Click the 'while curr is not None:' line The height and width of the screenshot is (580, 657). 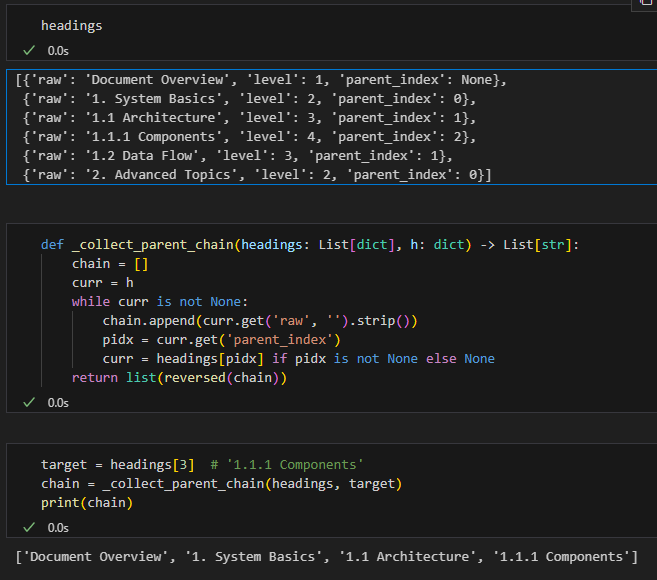(160, 302)
